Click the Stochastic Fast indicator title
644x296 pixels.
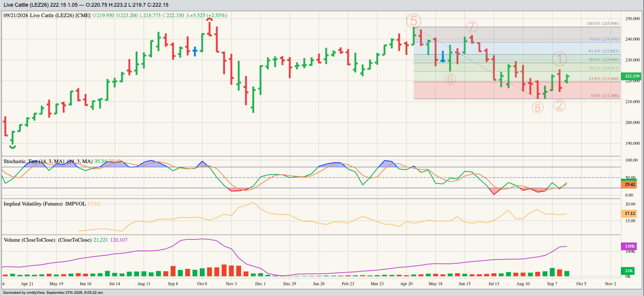point(48,161)
